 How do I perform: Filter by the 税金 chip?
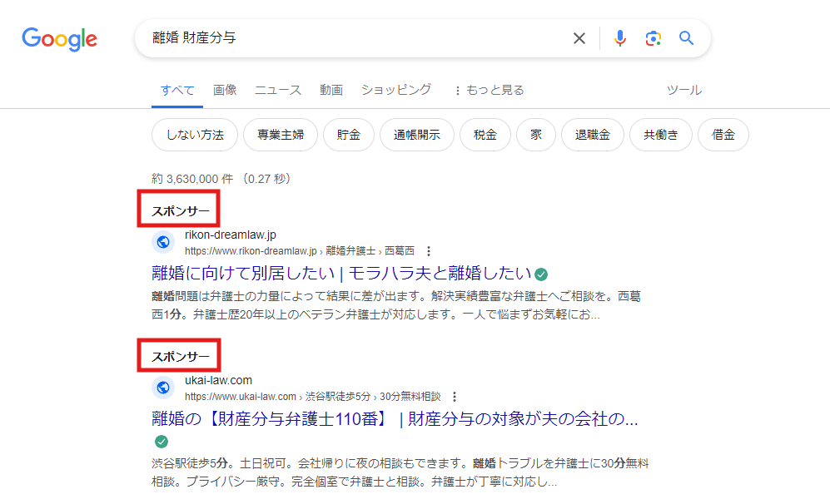click(x=485, y=135)
